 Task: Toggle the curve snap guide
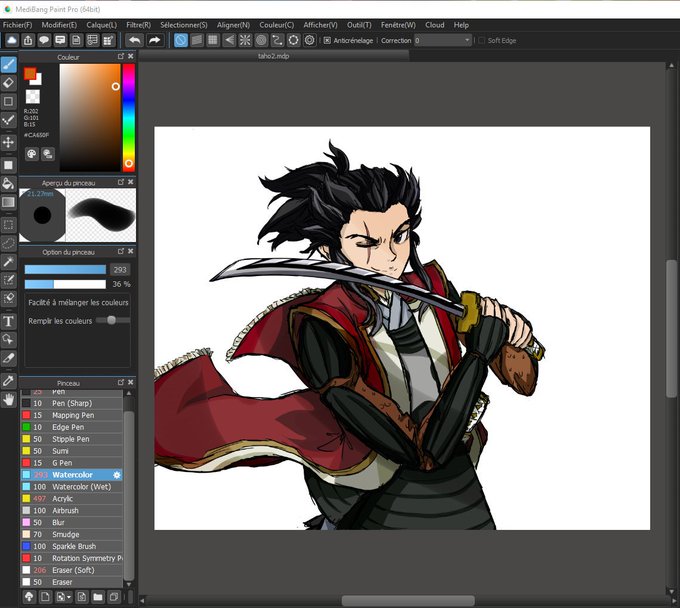coord(277,40)
